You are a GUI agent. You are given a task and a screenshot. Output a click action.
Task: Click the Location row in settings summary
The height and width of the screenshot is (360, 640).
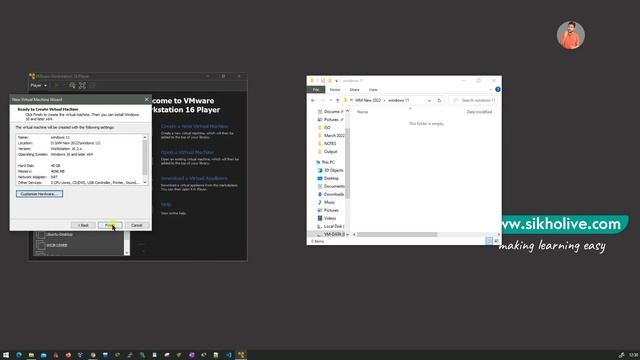79,143
